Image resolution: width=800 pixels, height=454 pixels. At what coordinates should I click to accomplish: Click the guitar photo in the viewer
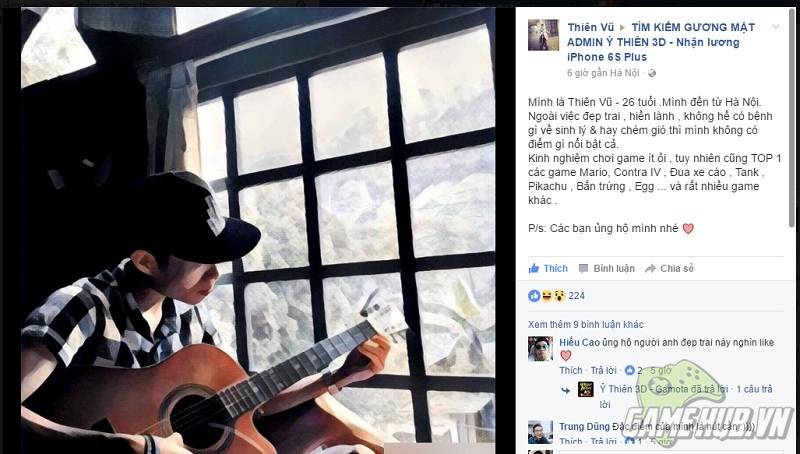pyautogui.click(x=258, y=230)
